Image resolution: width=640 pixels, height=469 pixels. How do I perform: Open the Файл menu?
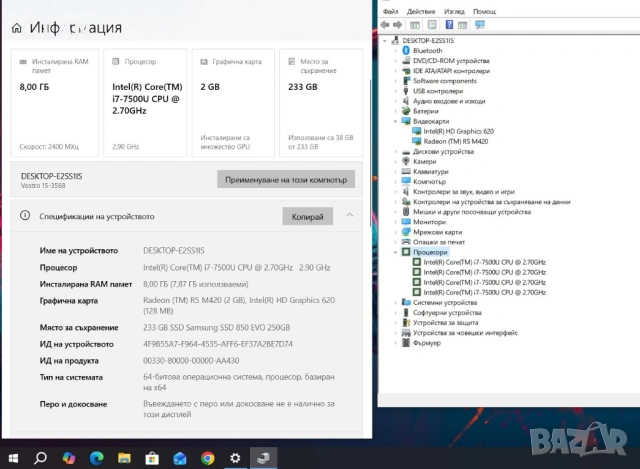390,11
